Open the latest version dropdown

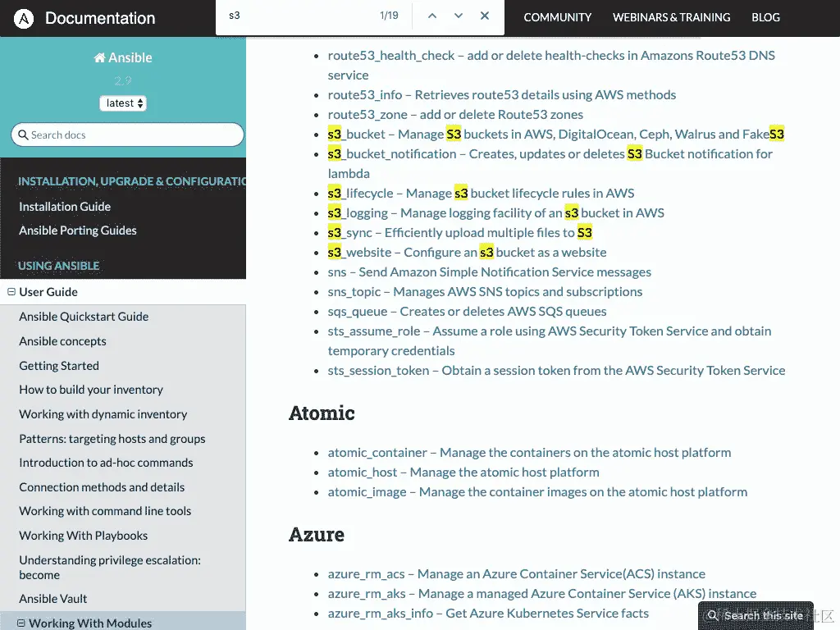[x=123, y=103]
